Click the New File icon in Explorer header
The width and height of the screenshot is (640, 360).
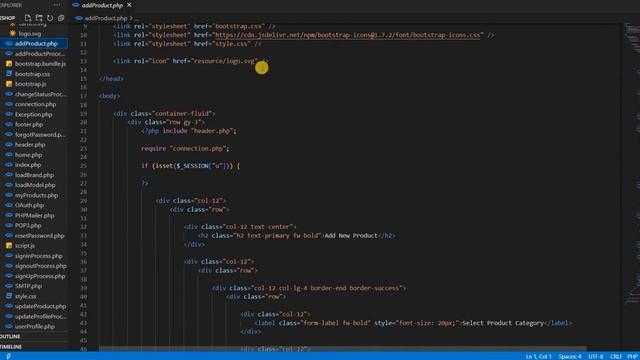[28, 18]
